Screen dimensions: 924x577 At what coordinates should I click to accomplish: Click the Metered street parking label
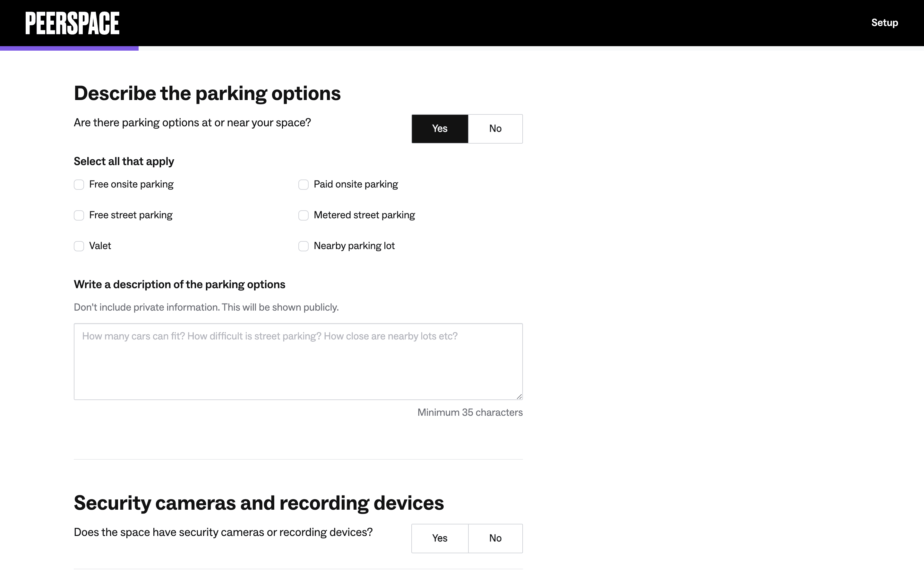[x=364, y=215]
